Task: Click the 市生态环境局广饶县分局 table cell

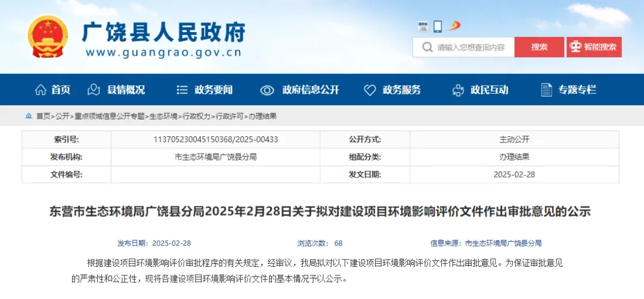Action: (216, 157)
